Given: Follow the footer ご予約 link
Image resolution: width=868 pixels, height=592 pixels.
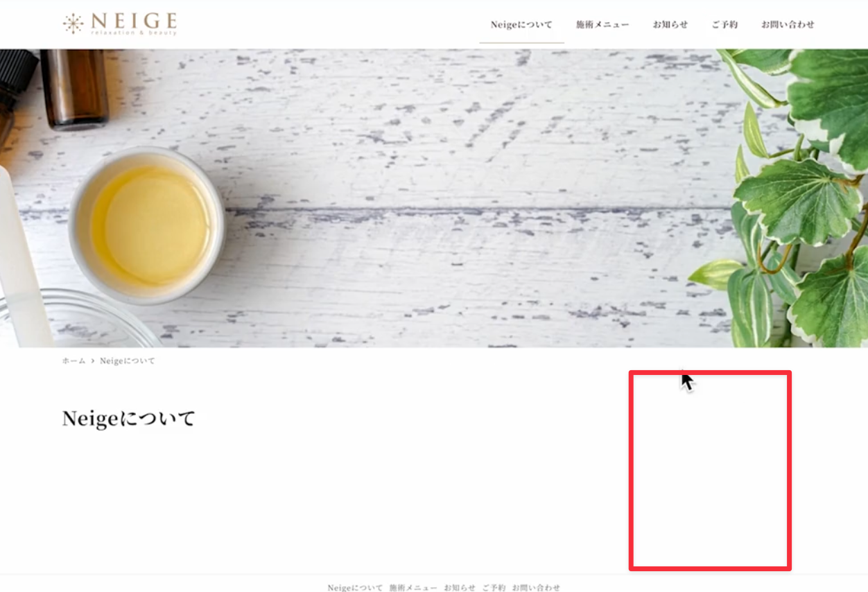Looking at the screenshot, I should click(x=494, y=587).
